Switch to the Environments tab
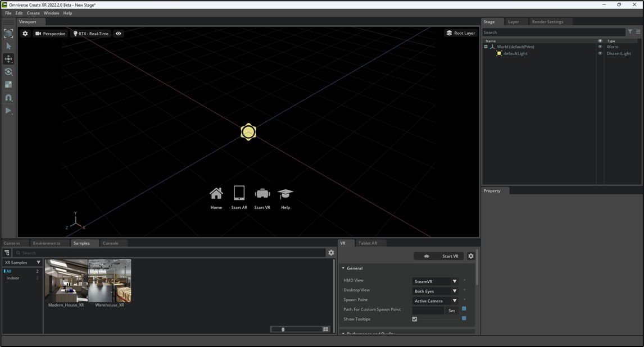 [x=47, y=243]
